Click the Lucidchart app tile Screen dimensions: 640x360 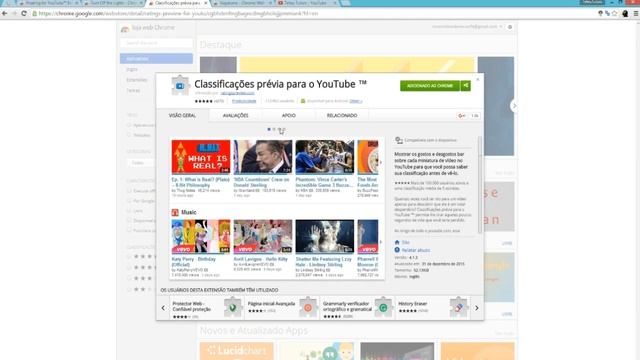tap(236, 351)
